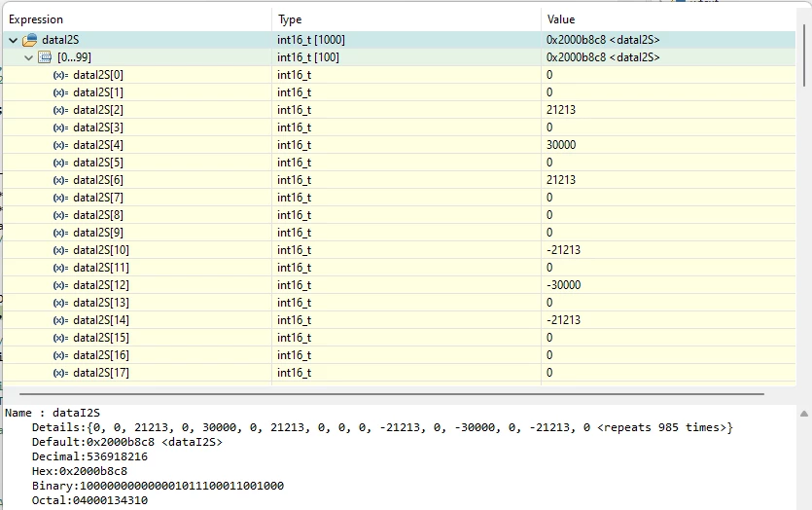Select the dataI2S[3] expression row

pos(399,127)
